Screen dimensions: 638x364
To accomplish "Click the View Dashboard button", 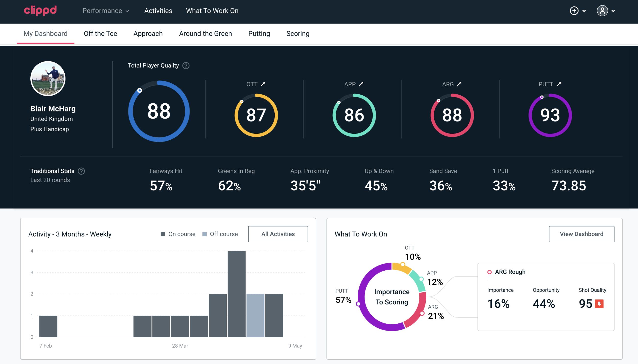I will coord(581,234).
